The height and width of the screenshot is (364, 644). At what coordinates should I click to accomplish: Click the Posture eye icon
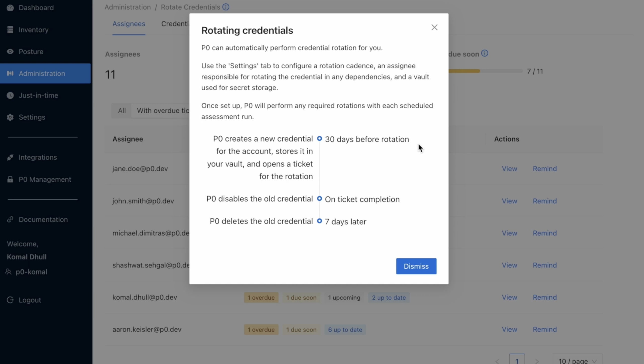pos(10,52)
